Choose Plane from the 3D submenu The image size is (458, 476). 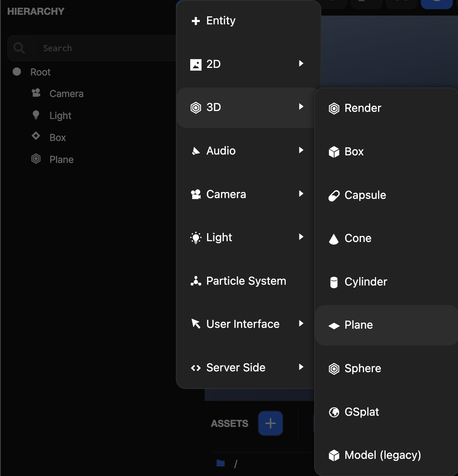358,325
